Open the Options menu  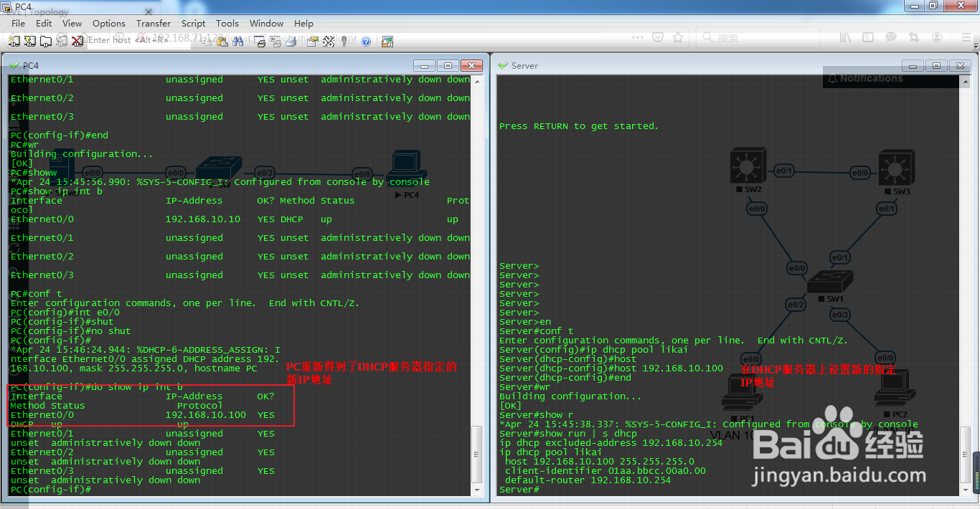pyautogui.click(x=109, y=23)
